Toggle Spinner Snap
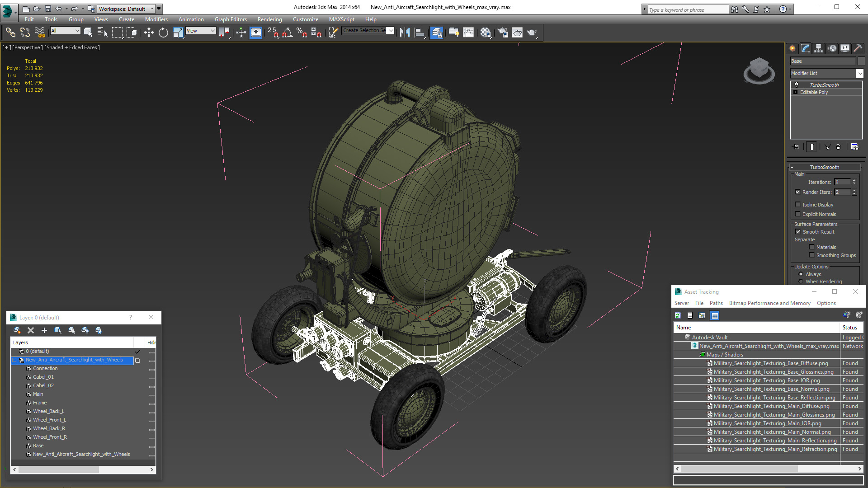Viewport: 868px width, 488px height. 316,32
